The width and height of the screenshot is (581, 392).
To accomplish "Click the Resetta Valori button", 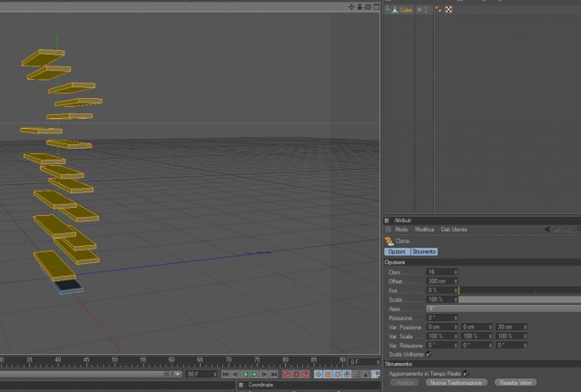I will (516, 382).
